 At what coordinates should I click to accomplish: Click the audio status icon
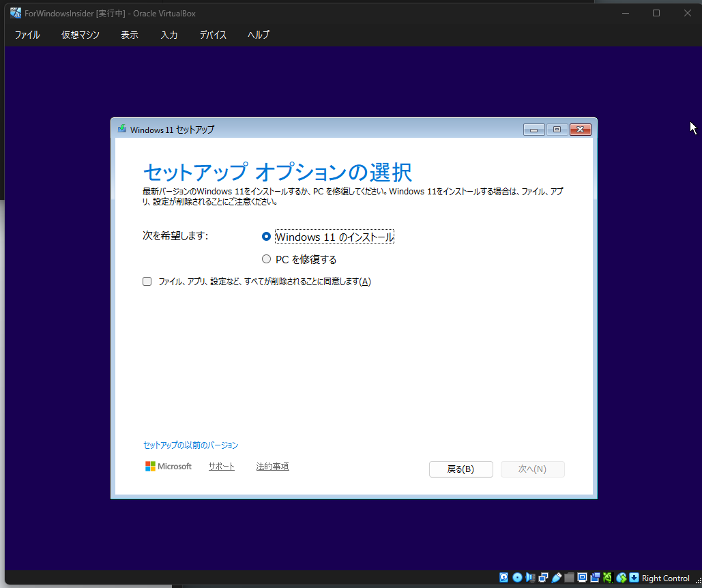click(x=531, y=578)
